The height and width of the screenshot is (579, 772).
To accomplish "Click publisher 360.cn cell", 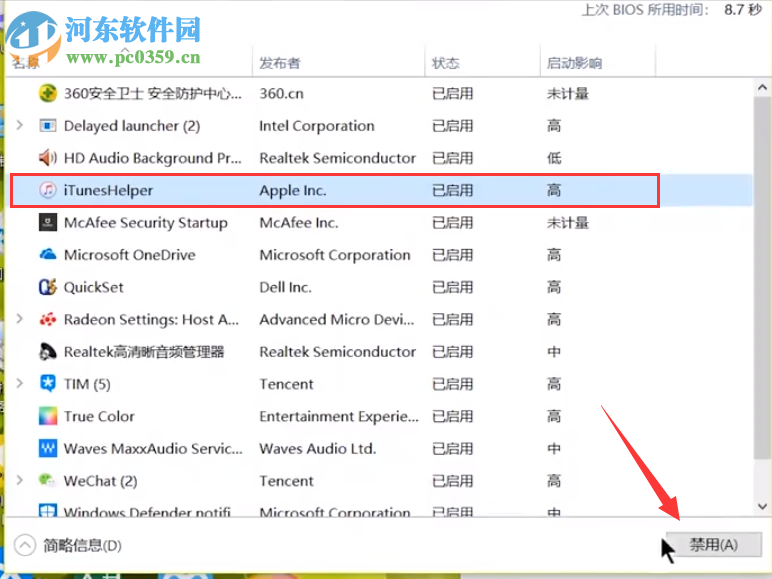I will (282, 94).
